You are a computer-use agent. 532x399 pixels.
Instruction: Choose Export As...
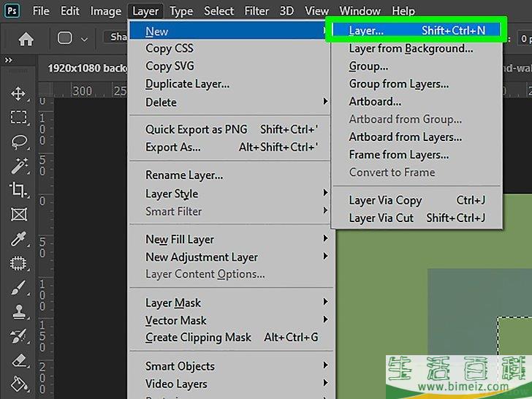pos(229,147)
